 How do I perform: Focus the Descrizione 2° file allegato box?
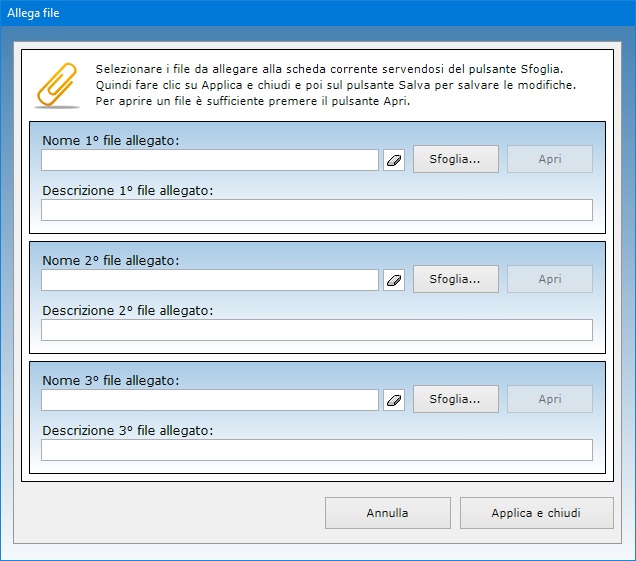pyautogui.click(x=316, y=330)
